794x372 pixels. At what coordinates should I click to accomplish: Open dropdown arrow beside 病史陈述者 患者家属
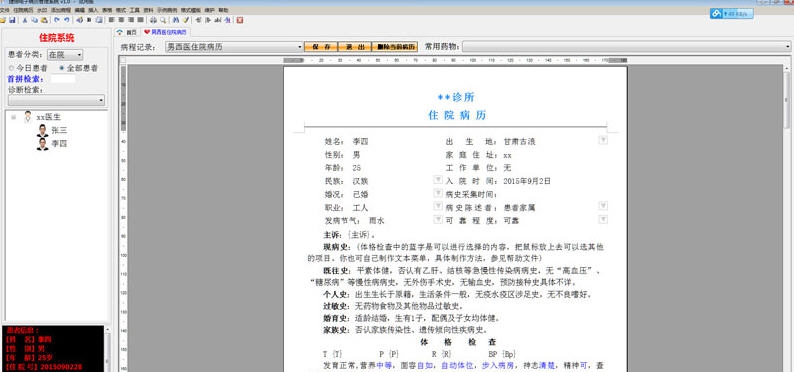(x=603, y=205)
